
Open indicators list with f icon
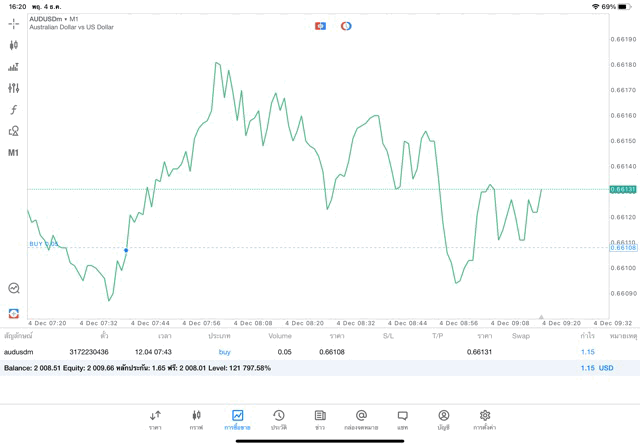(14, 110)
